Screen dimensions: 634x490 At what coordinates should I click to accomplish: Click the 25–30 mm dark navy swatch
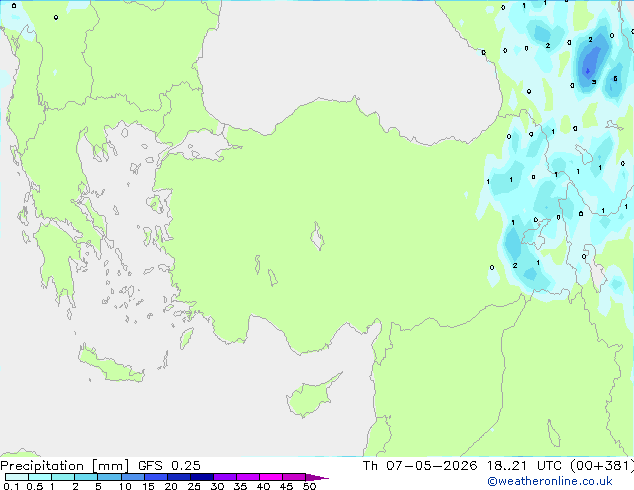coord(201,477)
